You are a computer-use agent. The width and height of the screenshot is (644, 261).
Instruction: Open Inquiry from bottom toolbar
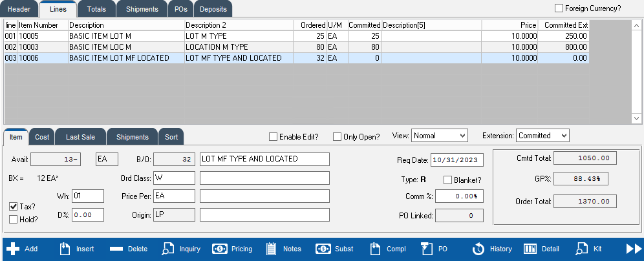168,249
